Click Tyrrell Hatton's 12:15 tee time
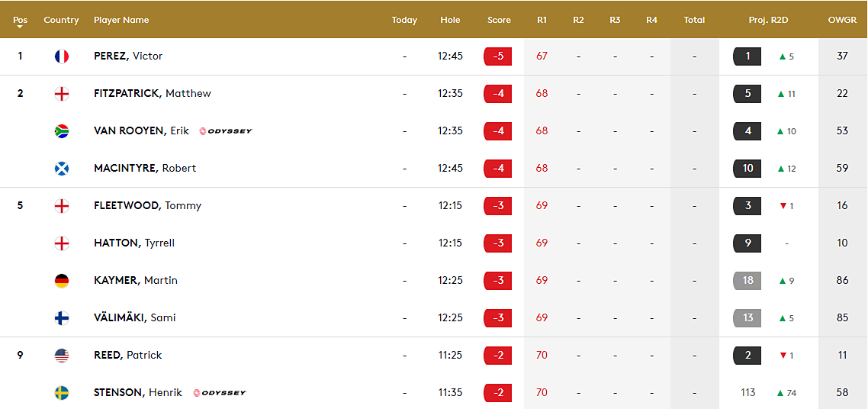Screen dimensions: 868x409 (450, 243)
